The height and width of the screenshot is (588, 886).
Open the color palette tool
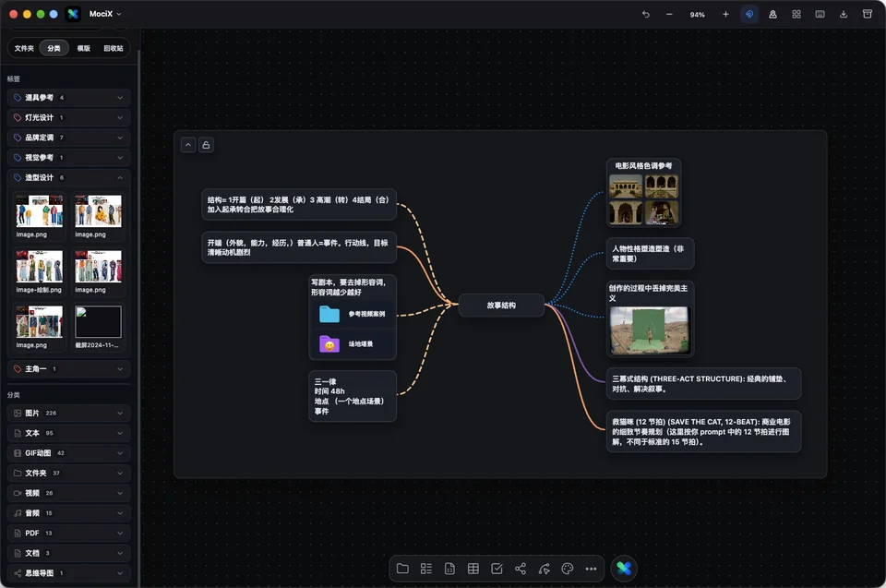click(x=568, y=569)
